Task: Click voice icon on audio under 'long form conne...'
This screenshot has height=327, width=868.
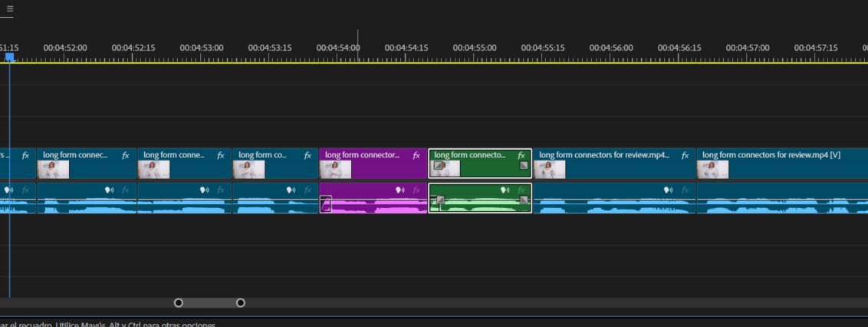Action: [205, 190]
